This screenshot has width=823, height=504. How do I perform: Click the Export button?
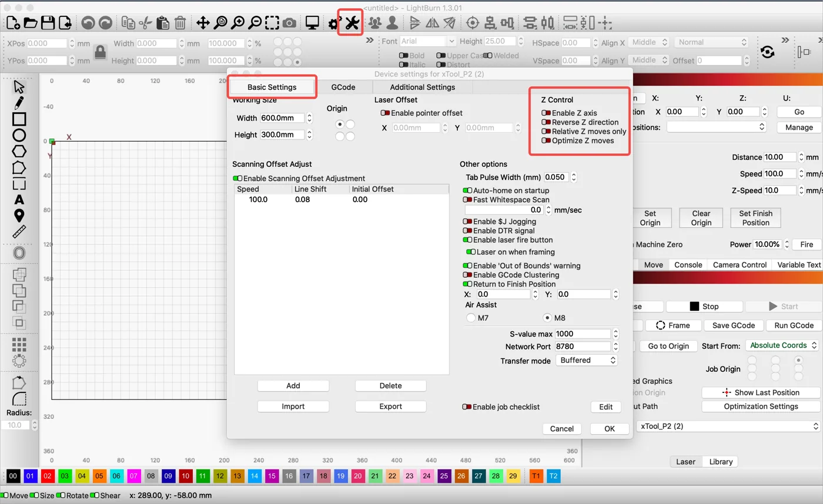point(391,406)
